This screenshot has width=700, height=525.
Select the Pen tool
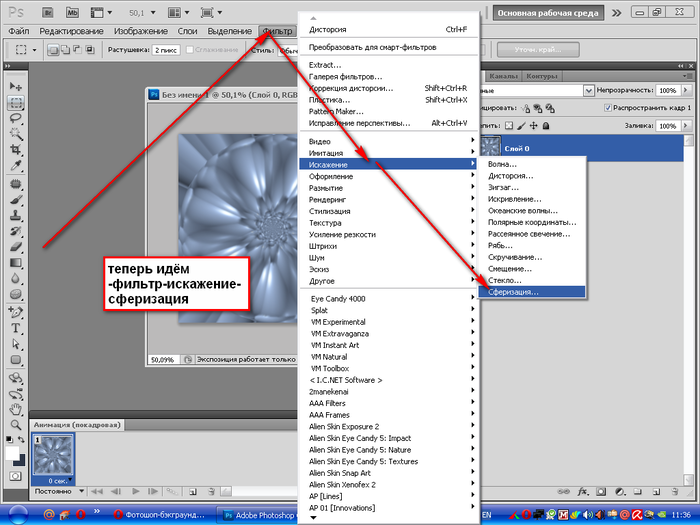point(16,312)
